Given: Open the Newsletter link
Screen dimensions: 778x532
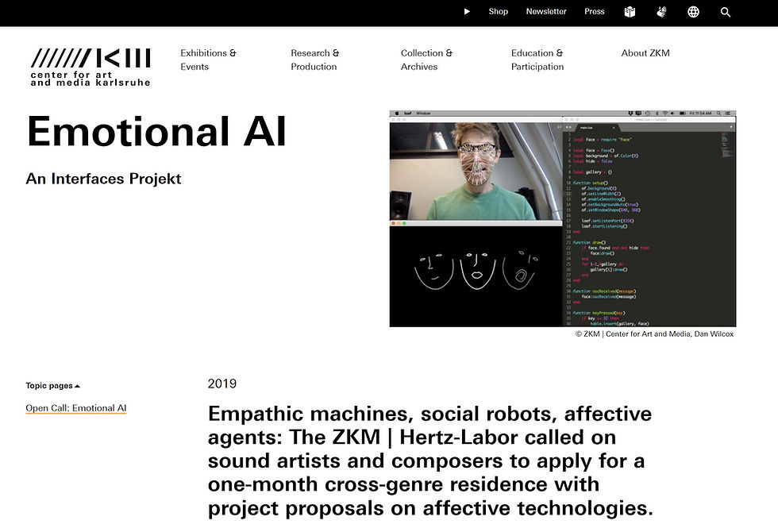Looking at the screenshot, I should click(546, 11).
